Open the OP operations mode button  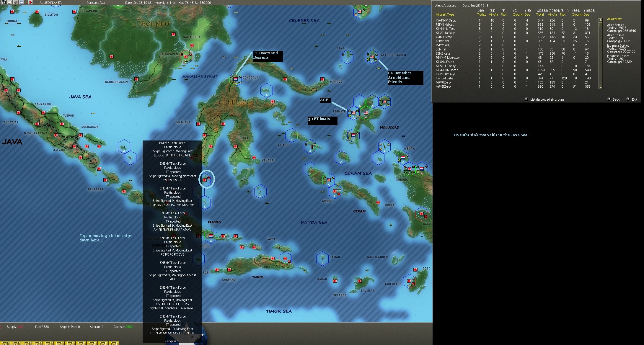point(10,2)
